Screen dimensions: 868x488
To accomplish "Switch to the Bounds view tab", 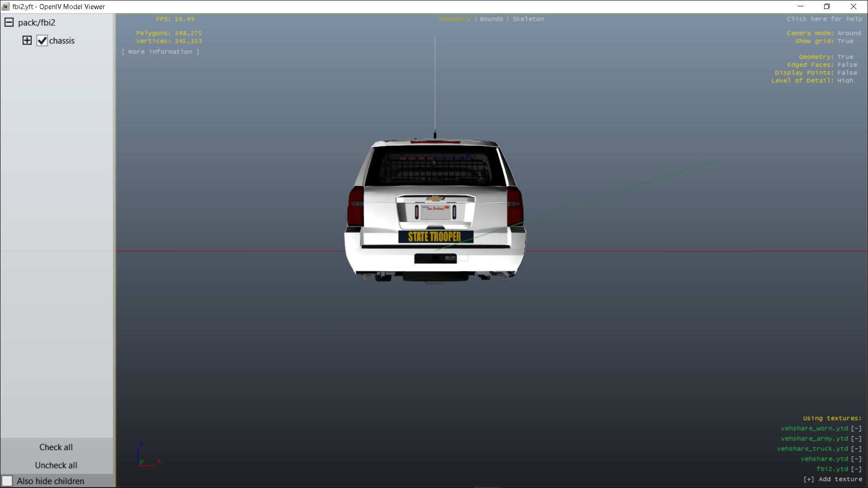I will tap(491, 19).
